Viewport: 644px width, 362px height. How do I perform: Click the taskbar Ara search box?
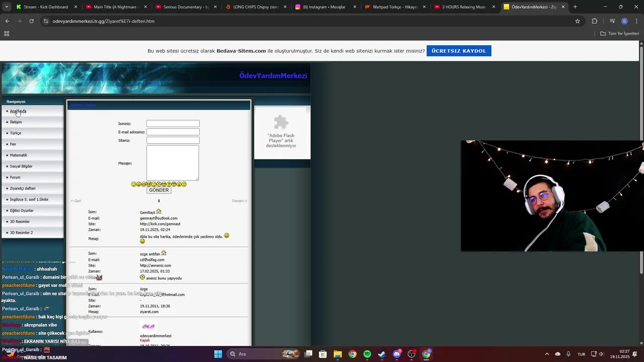[263, 354]
